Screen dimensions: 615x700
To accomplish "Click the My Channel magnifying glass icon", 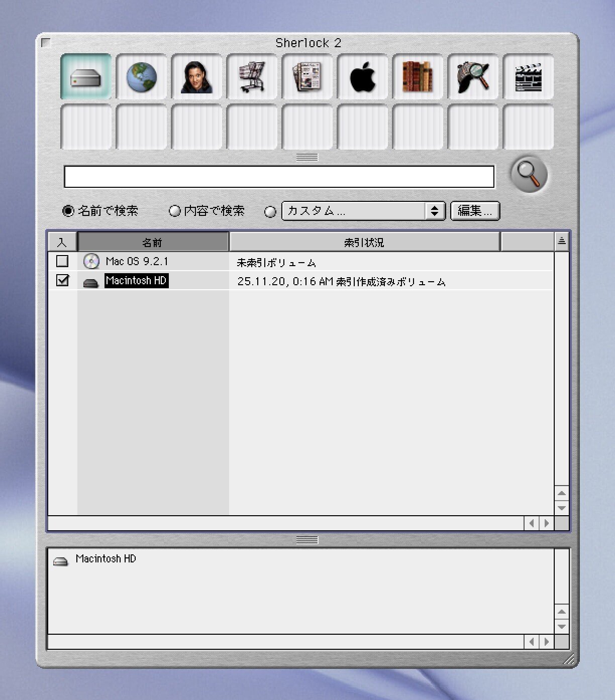I will (x=473, y=77).
